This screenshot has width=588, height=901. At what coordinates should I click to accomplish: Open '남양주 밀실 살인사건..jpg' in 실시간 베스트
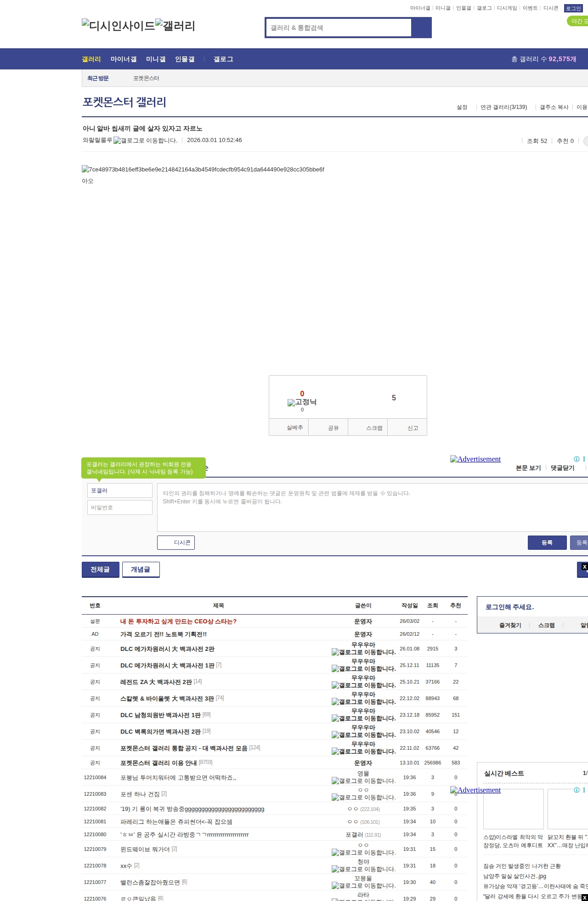coord(514,876)
